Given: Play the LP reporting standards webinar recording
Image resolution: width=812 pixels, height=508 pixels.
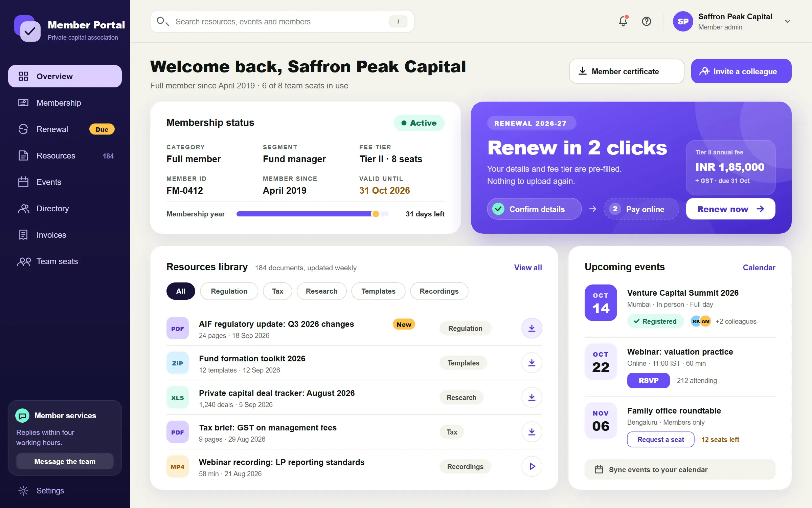Looking at the screenshot, I should [x=532, y=466].
